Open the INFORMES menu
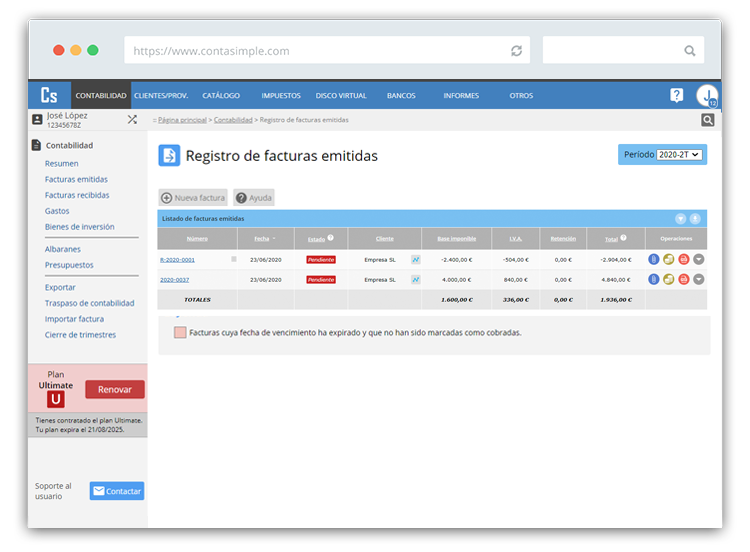 pyautogui.click(x=461, y=96)
